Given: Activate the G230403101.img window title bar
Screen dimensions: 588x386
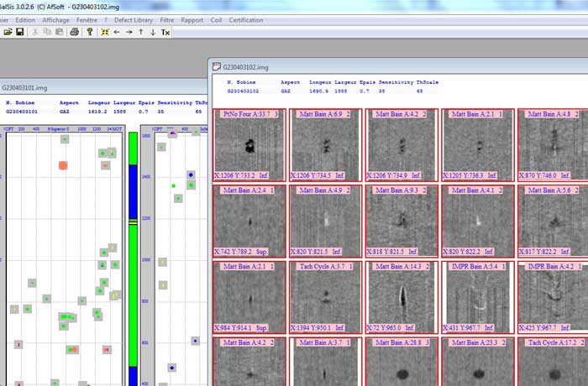Looking at the screenshot, I should coord(103,88).
